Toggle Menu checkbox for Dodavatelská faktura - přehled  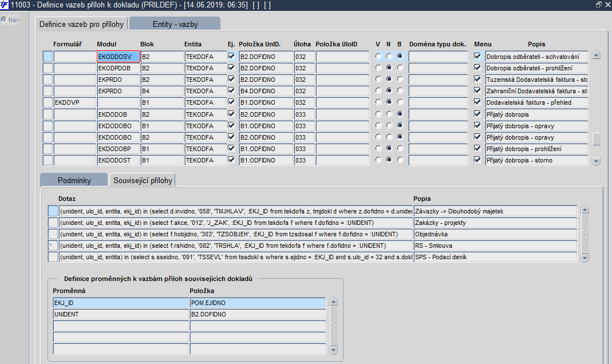(477, 102)
